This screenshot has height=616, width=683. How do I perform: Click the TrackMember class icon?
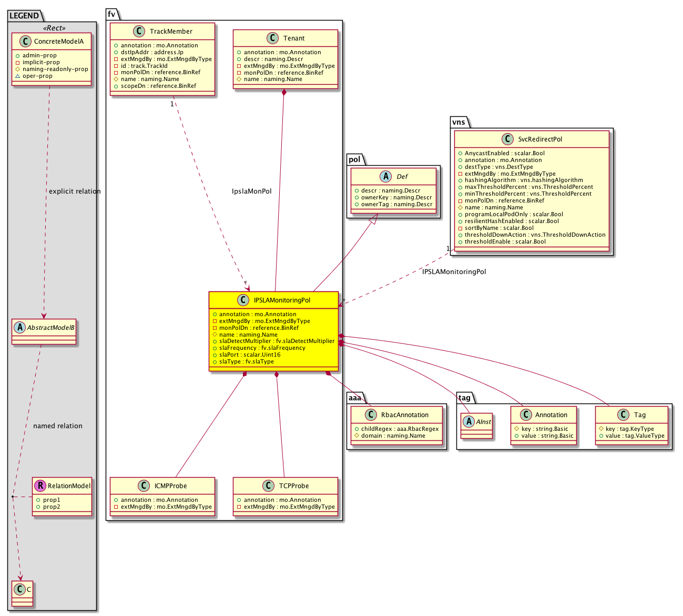[x=139, y=31]
